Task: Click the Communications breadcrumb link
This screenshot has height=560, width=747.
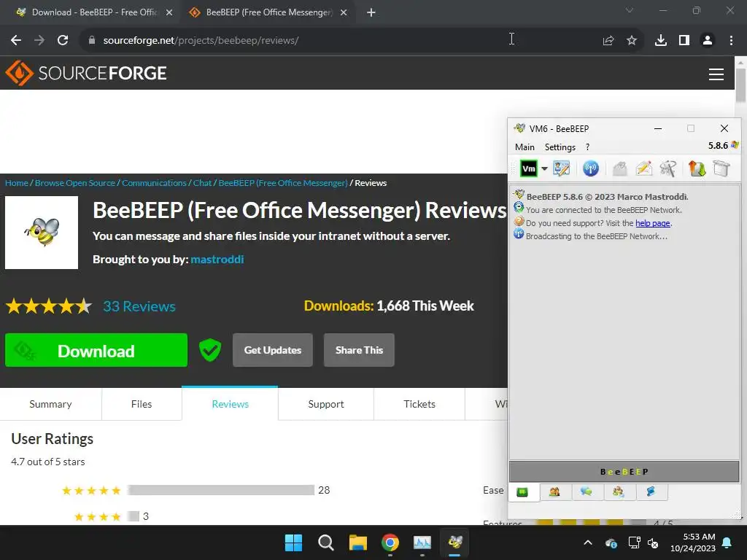Action: 154,183
